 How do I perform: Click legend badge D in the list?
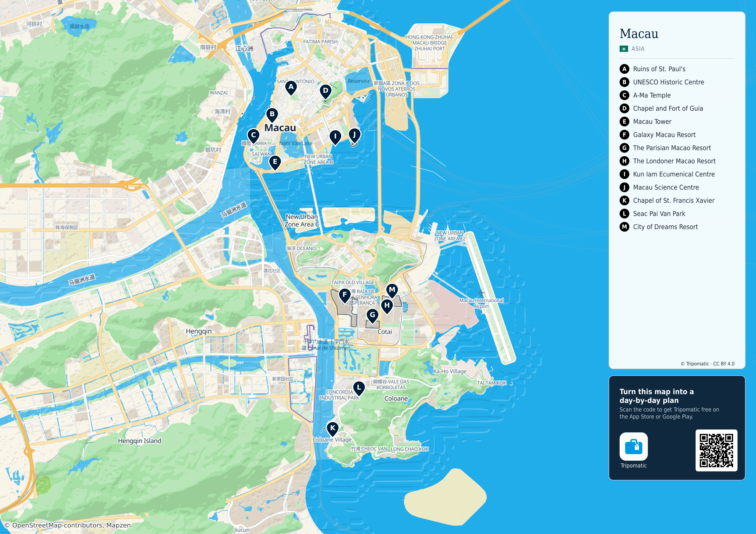coord(624,108)
